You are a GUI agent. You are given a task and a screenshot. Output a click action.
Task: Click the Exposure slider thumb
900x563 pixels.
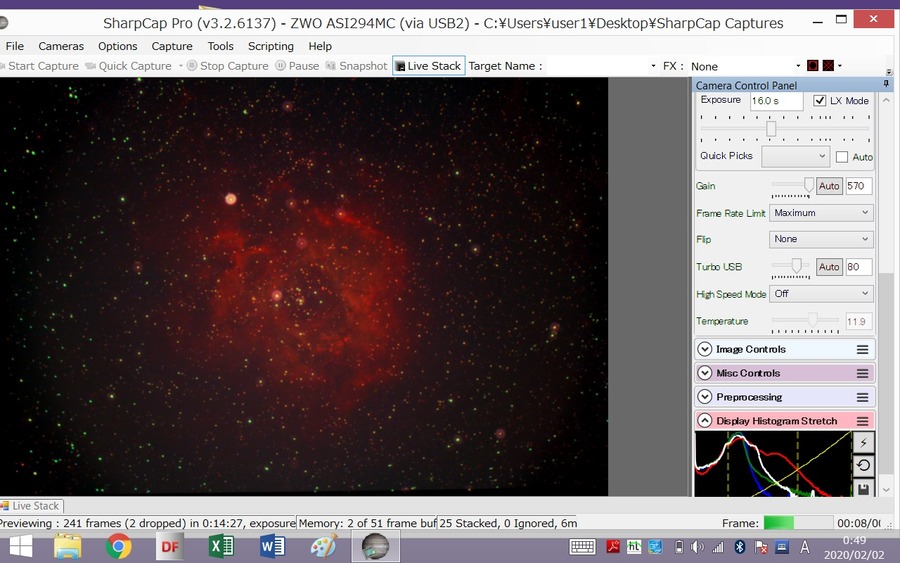coord(771,129)
